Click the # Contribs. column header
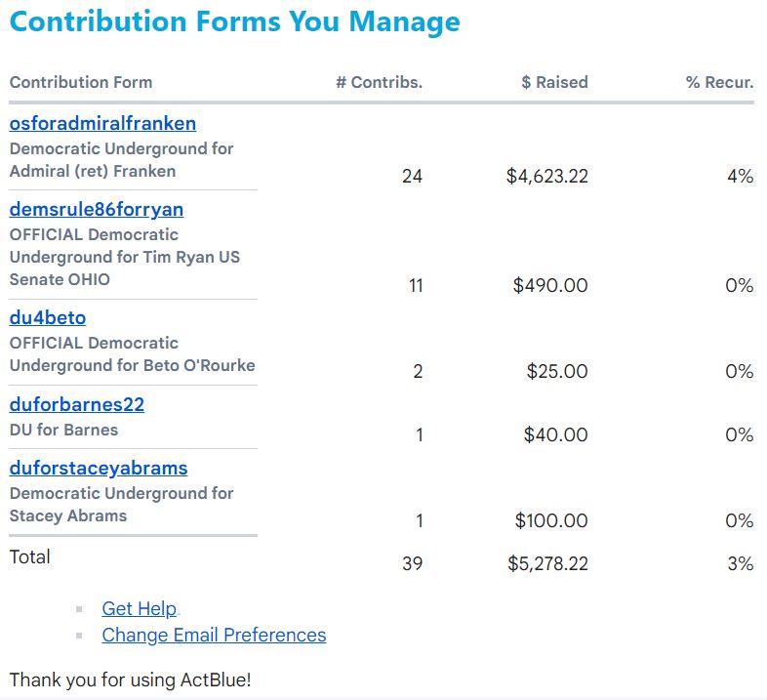This screenshot has width=767, height=700. (x=379, y=82)
